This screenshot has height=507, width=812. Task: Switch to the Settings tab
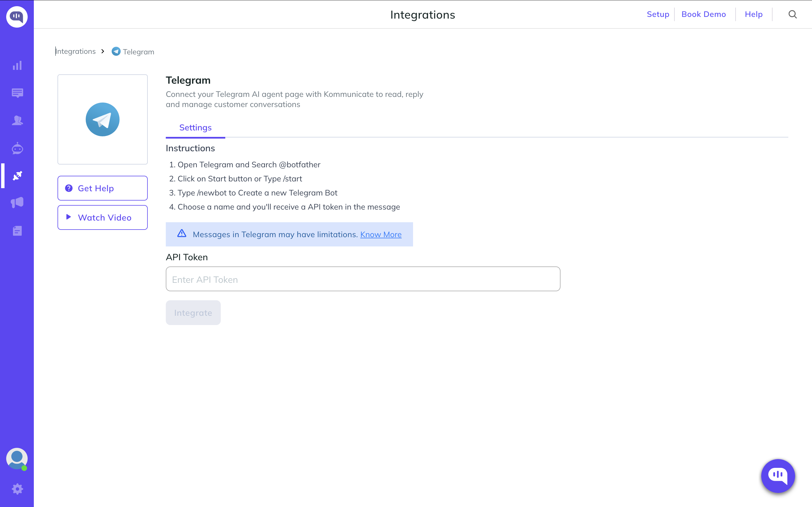[195, 128]
